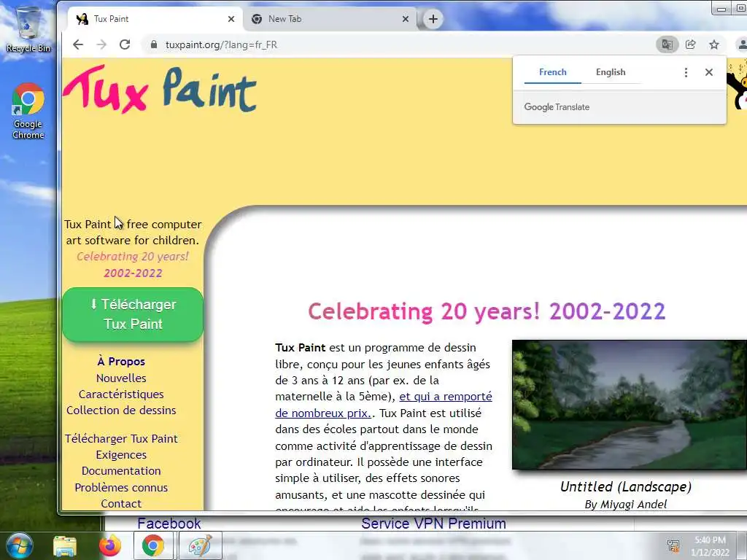Viewport: 747px width, 560px height.
Task: Open a new tab with the plus button
Action: click(433, 19)
